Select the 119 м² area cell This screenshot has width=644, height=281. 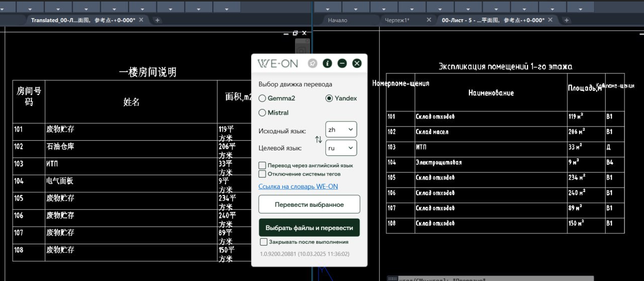575,117
